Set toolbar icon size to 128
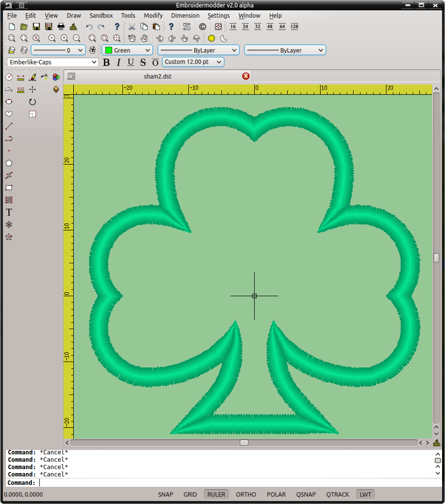This screenshot has height=504, width=445. pos(294,27)
